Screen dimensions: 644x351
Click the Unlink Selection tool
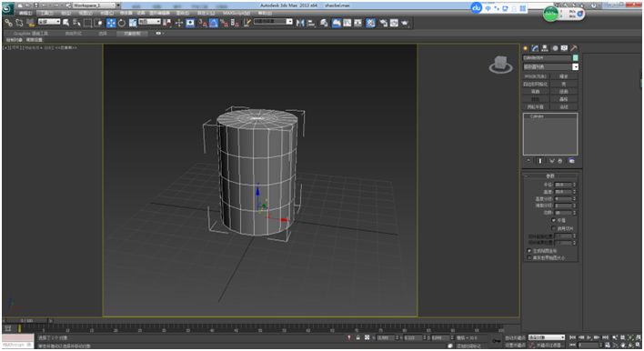(x=19, y=23)
